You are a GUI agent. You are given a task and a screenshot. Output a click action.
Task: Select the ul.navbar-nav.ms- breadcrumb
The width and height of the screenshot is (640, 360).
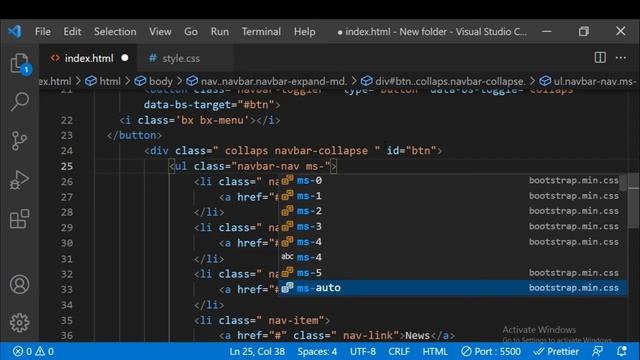(x=588, y=81)
